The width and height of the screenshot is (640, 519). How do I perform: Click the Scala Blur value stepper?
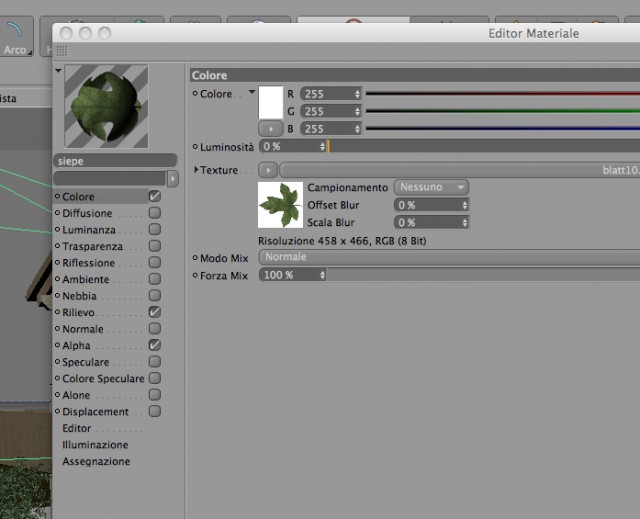[465, 222]
